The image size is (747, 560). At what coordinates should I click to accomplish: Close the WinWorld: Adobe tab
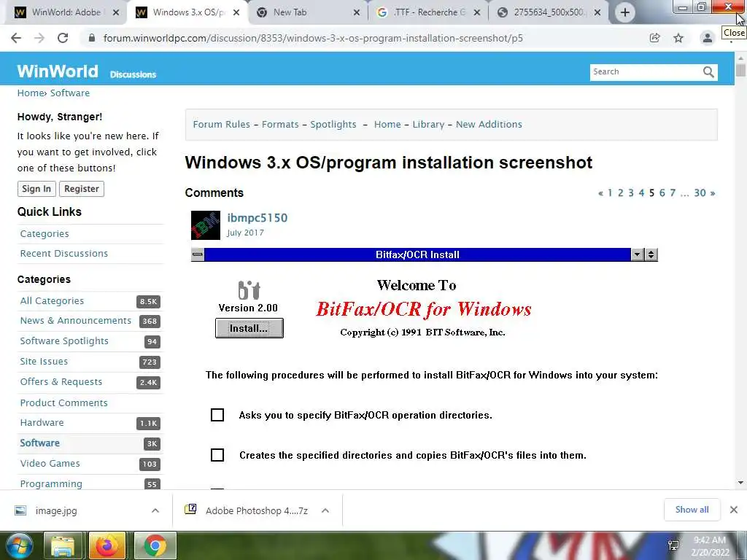click(x=116, y=12)
